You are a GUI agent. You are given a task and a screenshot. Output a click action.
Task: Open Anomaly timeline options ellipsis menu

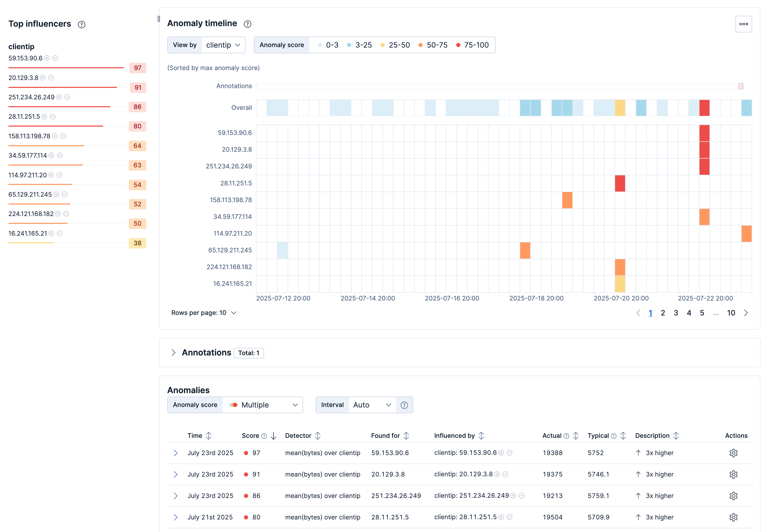point(743,24)
